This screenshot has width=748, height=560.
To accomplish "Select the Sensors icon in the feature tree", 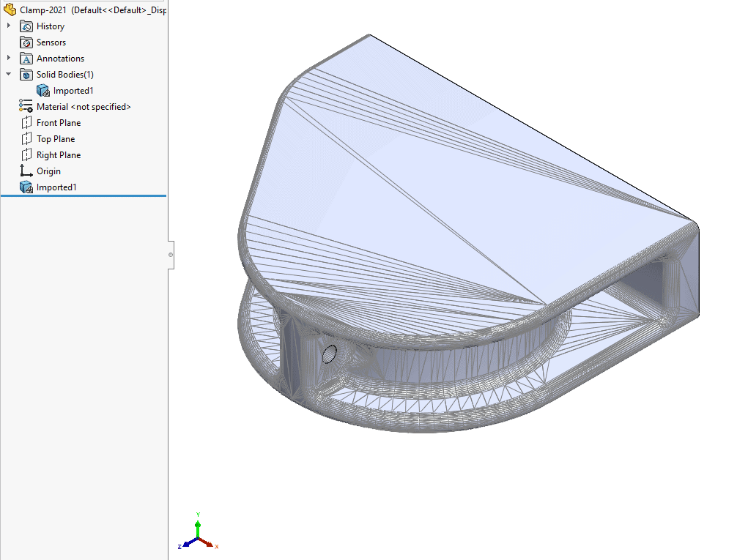I will point(26,42).
